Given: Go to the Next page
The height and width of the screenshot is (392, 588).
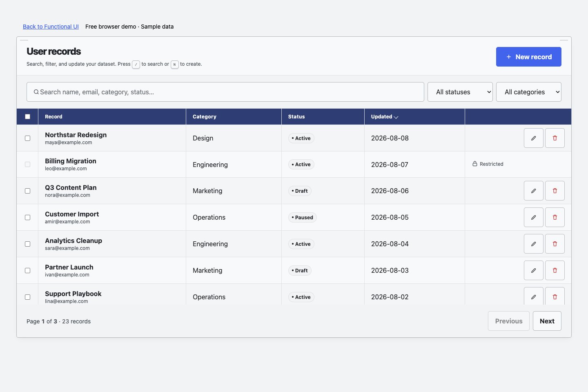Looking at the screenshot, I should click(x=547, y=321).
